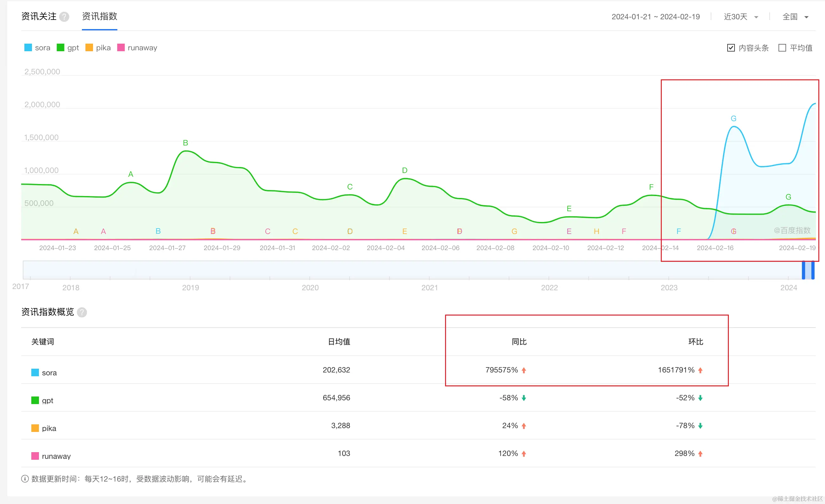Screen dimensions: 825x504
Task: Click the blue G marker above the sora peak
Action: [733, 119]
